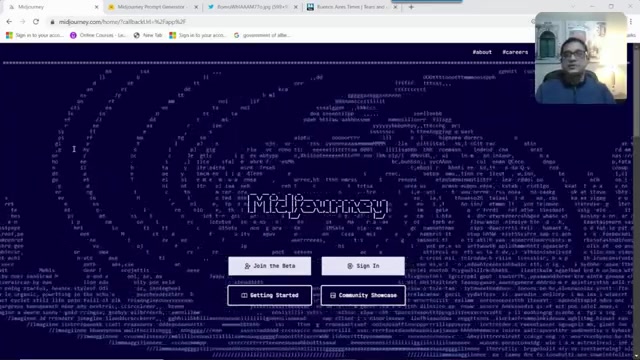Image resolution: width=640 pixels, height=360 pixels.
Task: Click the browser forward arrow
Action: 22,22
